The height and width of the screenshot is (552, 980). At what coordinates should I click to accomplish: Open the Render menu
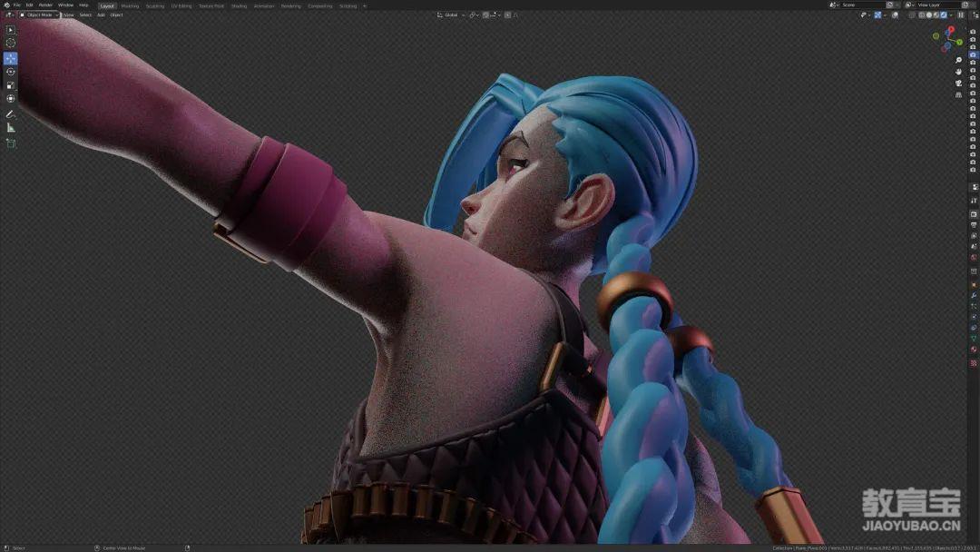(45, 5)
